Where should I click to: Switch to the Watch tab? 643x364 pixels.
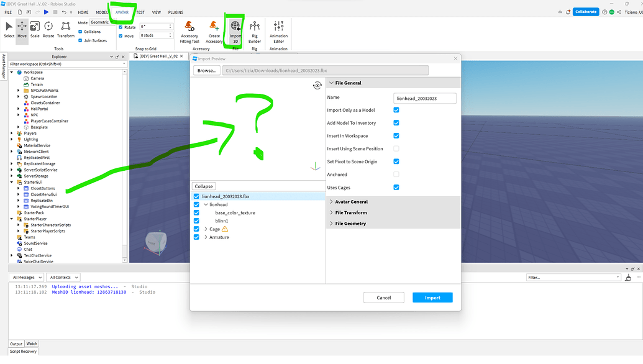(32, 344)
